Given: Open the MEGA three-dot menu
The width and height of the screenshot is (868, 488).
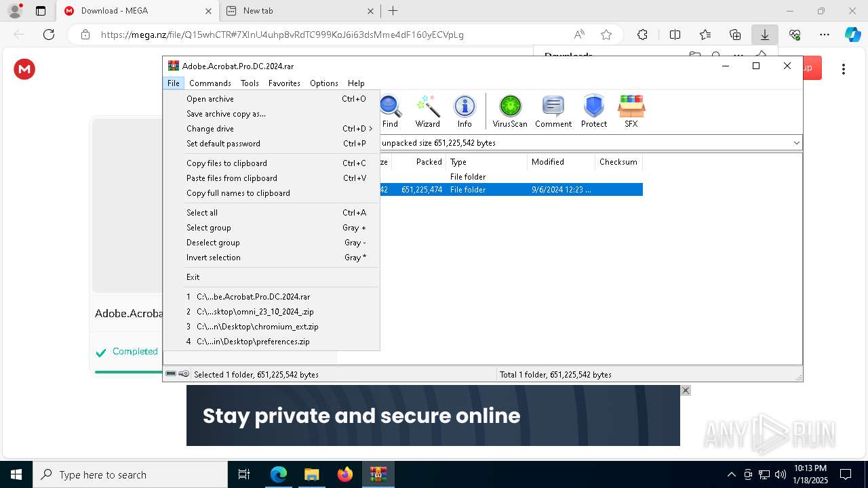Looking at the screenshot, I should [844, 69].
